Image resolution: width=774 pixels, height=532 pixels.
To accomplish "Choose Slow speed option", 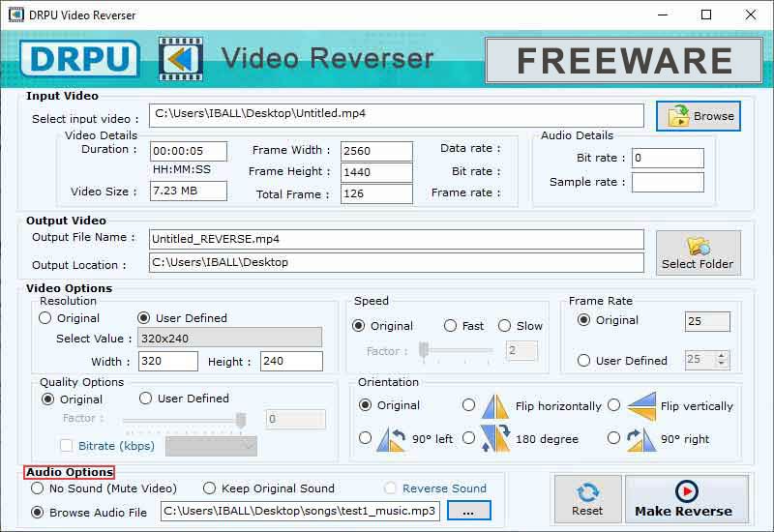I will (x=504, y=326).
